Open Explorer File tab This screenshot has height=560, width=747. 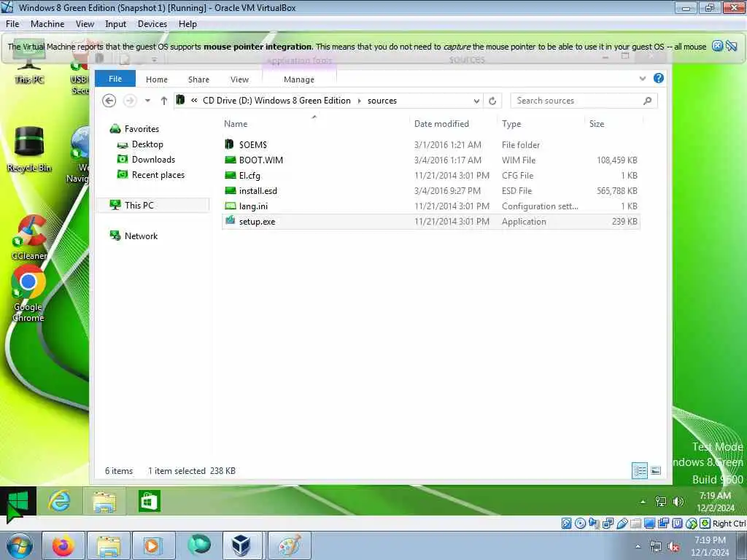tap(115, 79)
